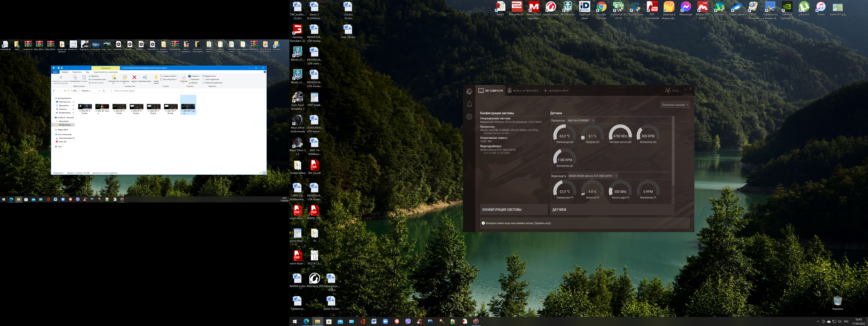Open Google Chrome desktop shortcut
This screenshot has width=868, height=326.
pyautogui.click(x=601, y=10)
